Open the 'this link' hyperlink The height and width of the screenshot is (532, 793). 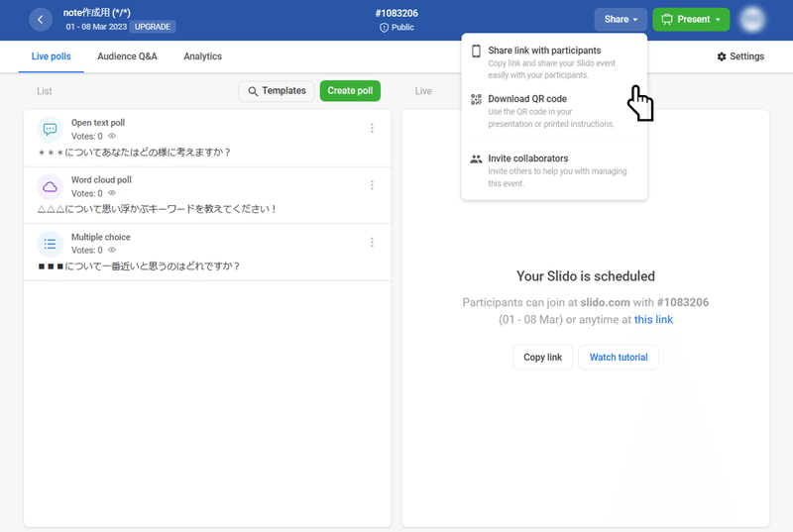click(653, 320)
